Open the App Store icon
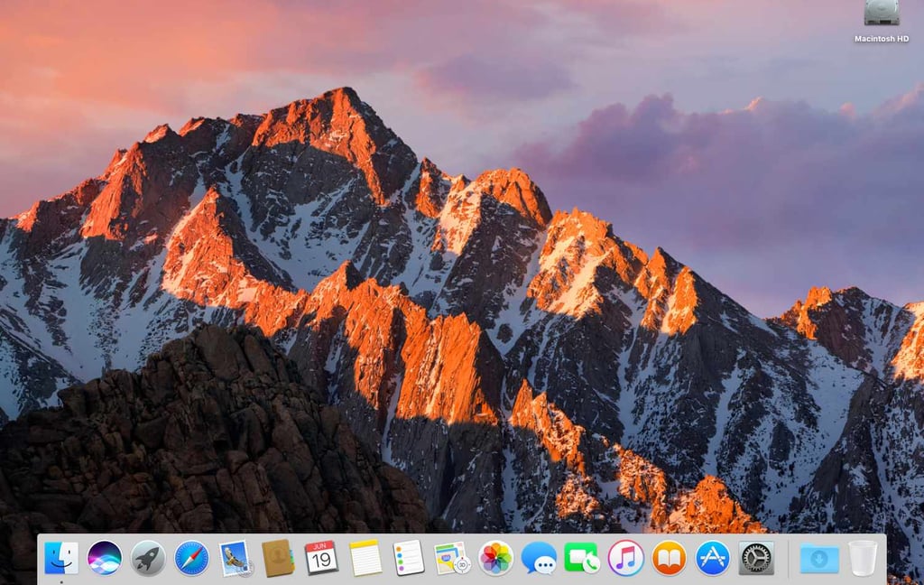This screenshot has height=585, width=924. [x=713, y=558]
